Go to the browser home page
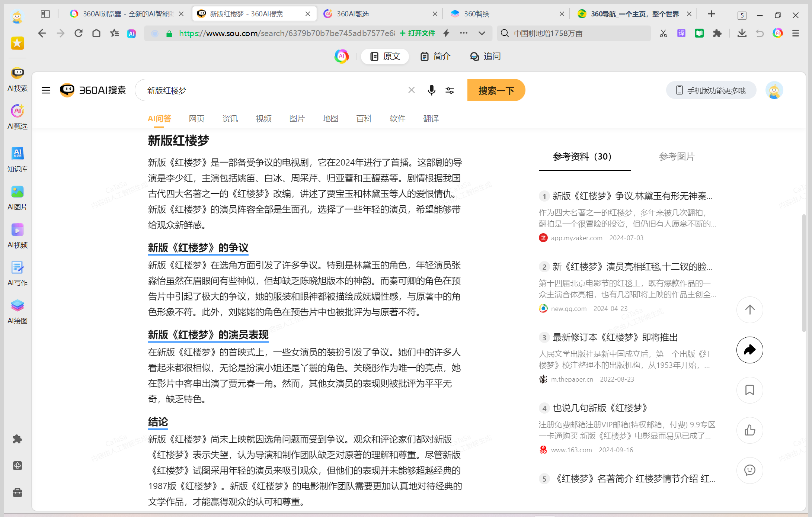 (96, 33)
